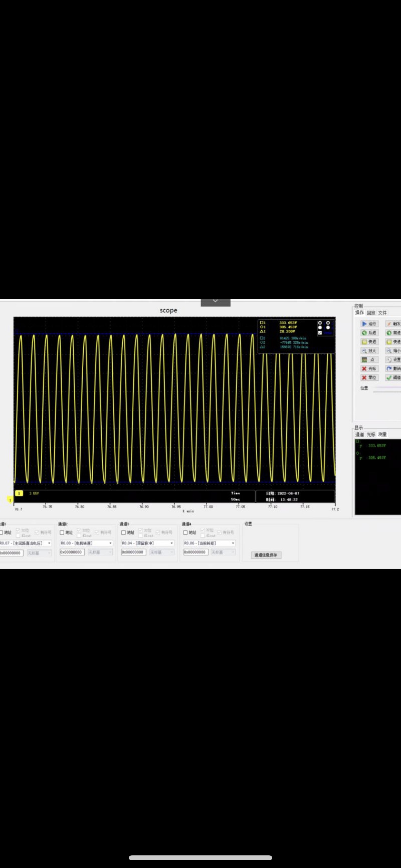
Task: Click the 撤销 undo button
Action: pyautogui.click(x=394, y=369)
